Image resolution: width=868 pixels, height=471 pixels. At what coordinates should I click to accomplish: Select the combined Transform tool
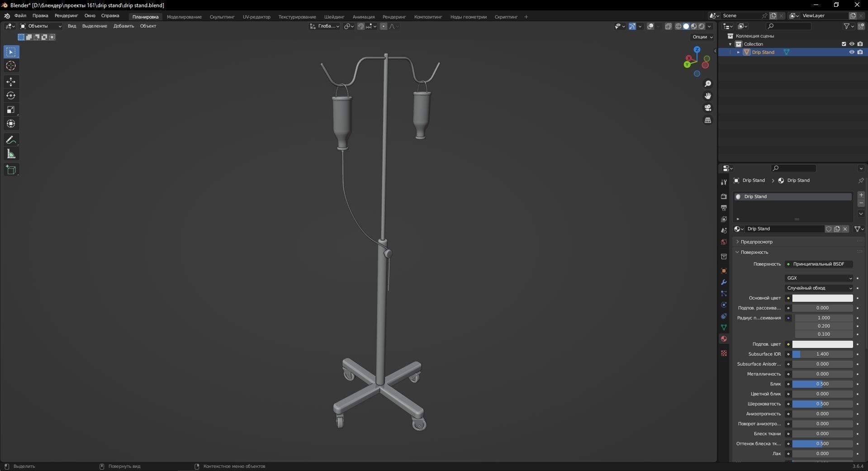coord(11,124)
